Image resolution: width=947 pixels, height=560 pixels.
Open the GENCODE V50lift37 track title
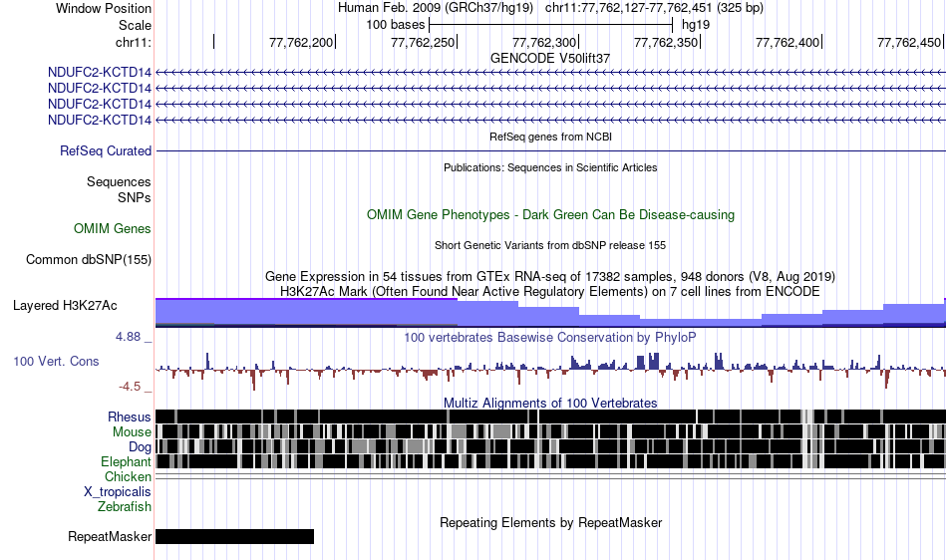(550, 59)
